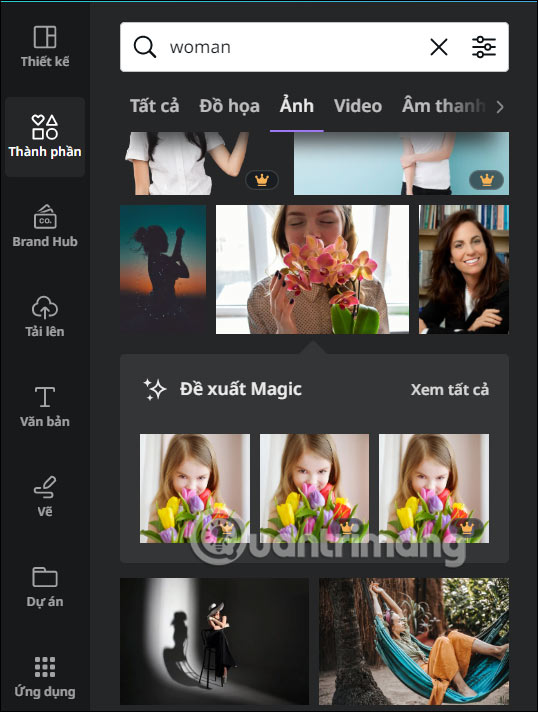
Task: Choose the middle Magic girl with tulips
Action: tap(314, 489)
